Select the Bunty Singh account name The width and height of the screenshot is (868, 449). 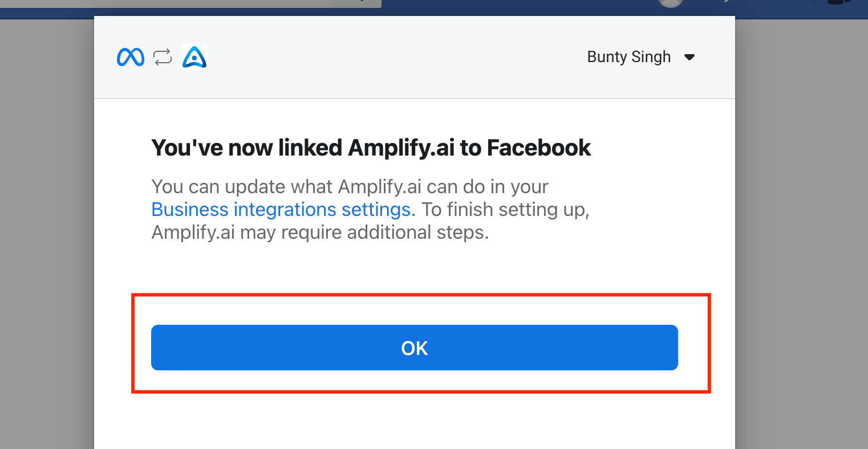[629, 57]
